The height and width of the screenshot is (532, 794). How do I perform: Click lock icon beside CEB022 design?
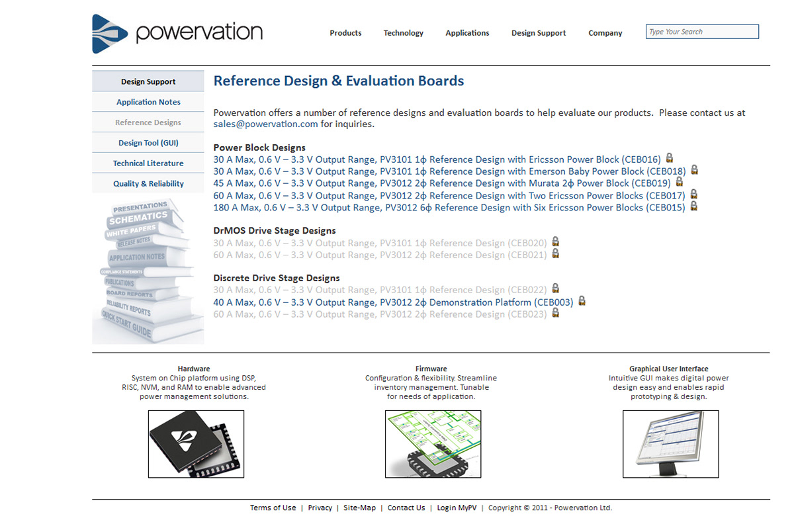point(556,289)
